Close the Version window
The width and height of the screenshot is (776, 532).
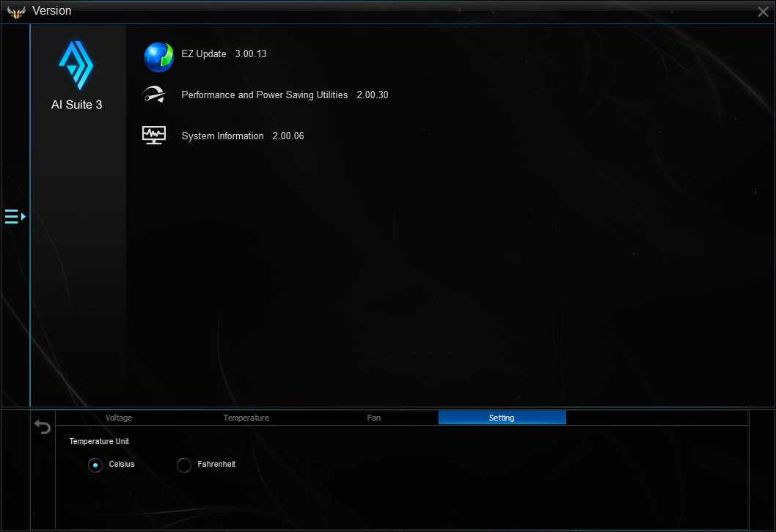pos(763,12)
